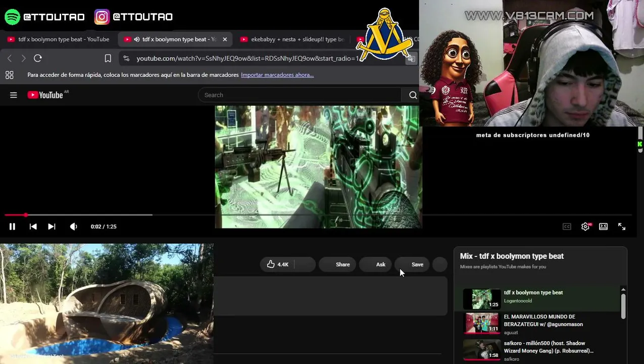Click the playlist scrollbar thumb
This screenshot has width=644, height=364.
[623, 306]
